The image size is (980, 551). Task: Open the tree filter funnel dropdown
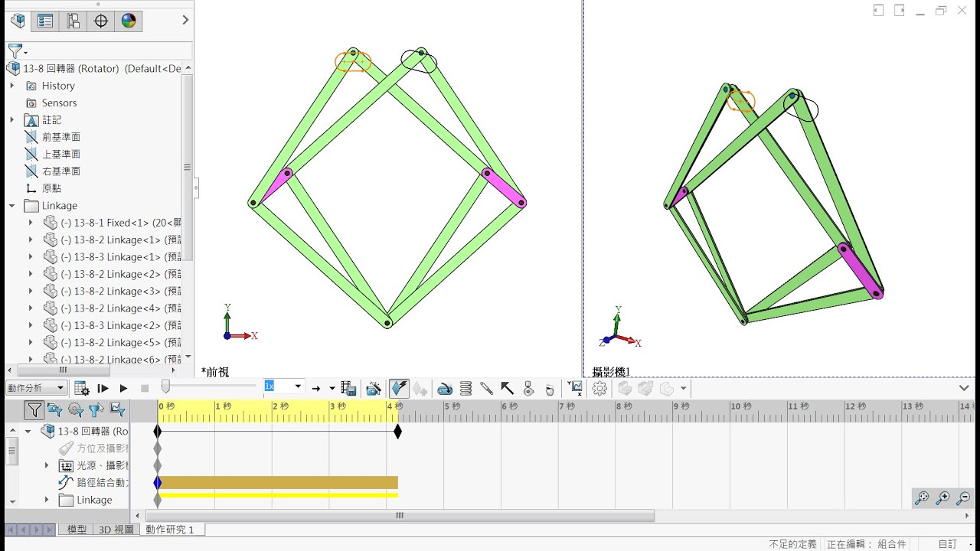tap(17, 51)
